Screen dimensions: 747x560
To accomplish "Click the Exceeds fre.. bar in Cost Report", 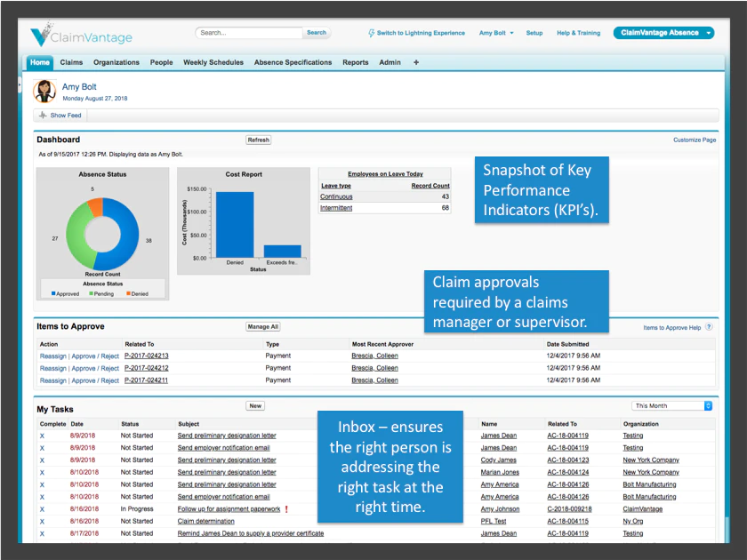I will point(283,252).
